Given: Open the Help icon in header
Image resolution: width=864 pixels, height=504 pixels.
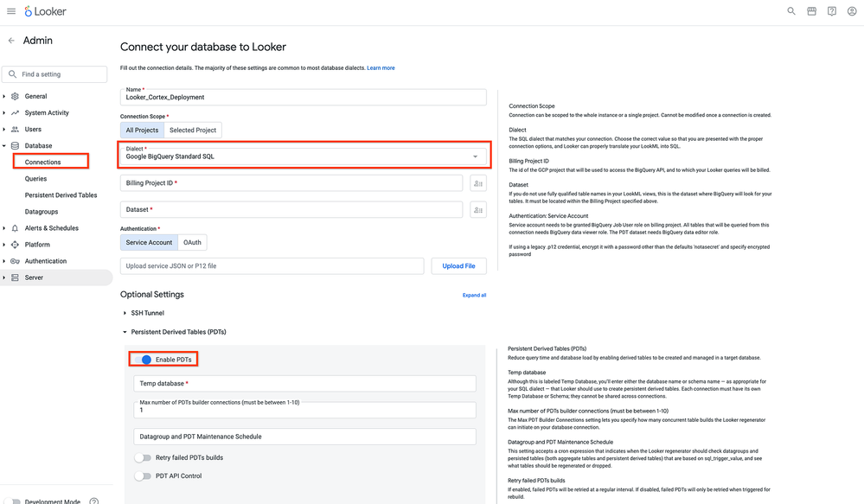Looking at the screenshot, I should 832,11.
